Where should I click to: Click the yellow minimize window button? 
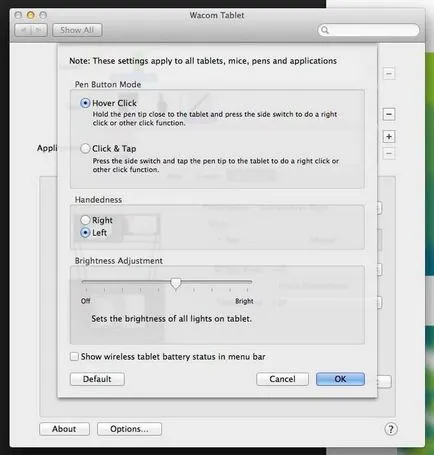pyautogui.click(x=31, y=15)
